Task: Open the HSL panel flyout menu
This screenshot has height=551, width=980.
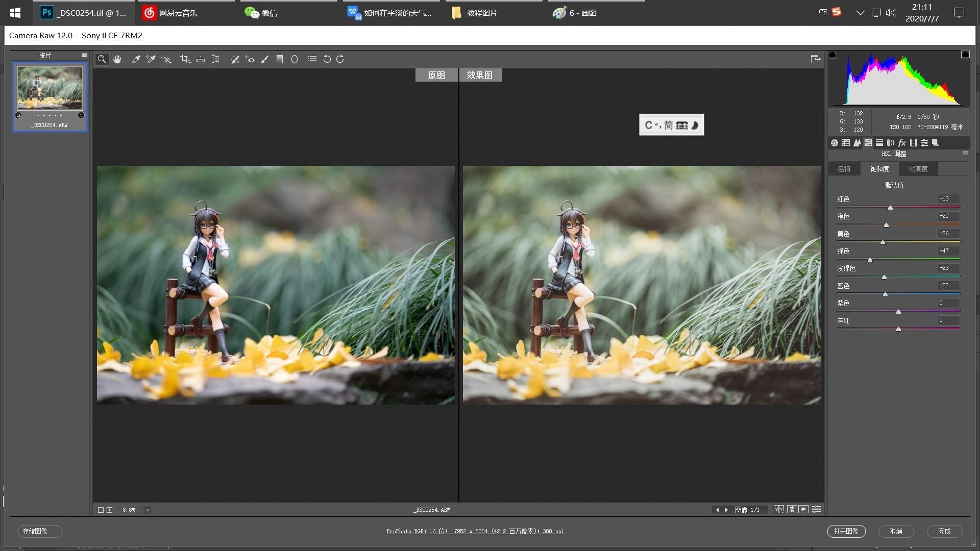Action: (x=965, y=154)
